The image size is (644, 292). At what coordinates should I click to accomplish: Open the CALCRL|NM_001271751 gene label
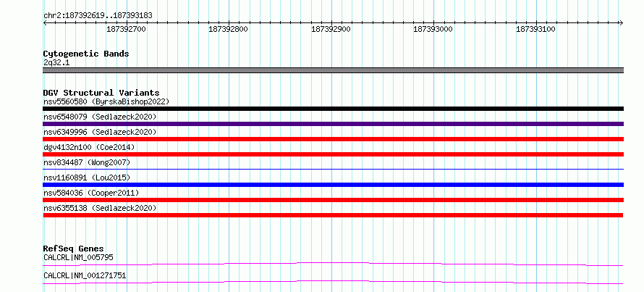(x=85, y=275)
